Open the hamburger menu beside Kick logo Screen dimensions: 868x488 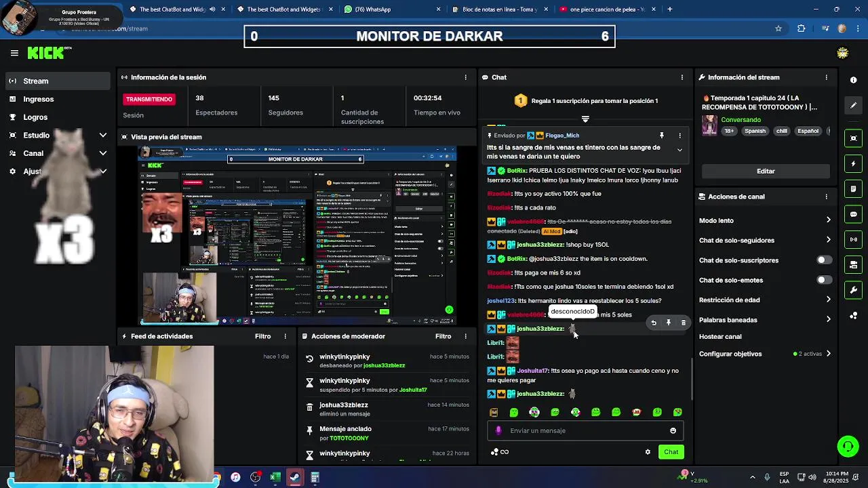point(14,53)
